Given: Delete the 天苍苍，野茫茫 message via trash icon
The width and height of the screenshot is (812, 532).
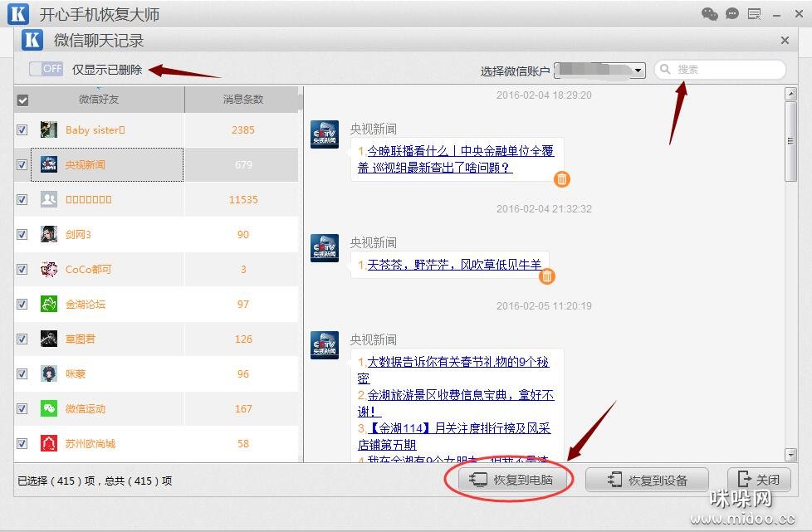Looking at the screenshot, I should click(547, 276).
